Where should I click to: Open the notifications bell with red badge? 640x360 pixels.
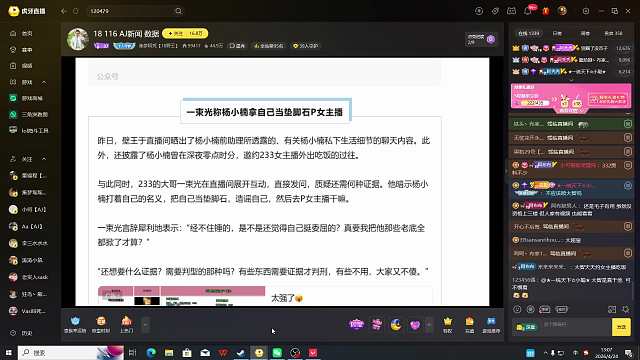528,11
